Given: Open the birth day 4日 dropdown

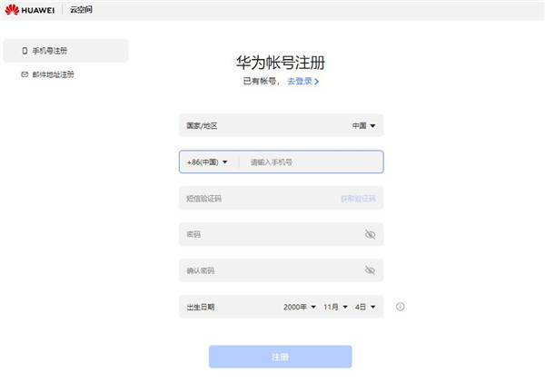Looking at the screenshot, I should point(365,307).
